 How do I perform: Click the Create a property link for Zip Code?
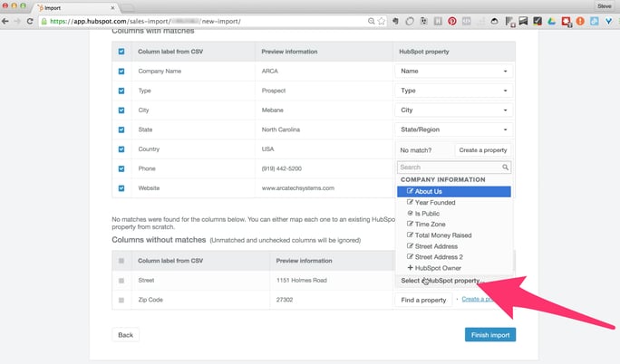479,299
